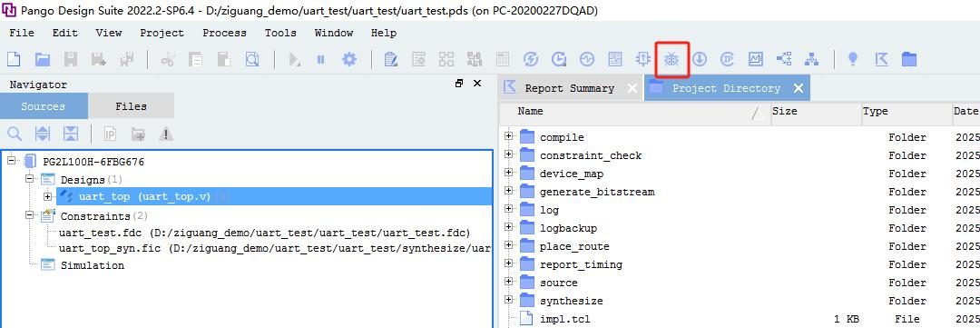The width and height of the screenshot is (980, 328).
Task: Click the circular arrow with clock icon
Action: (559, 59)
